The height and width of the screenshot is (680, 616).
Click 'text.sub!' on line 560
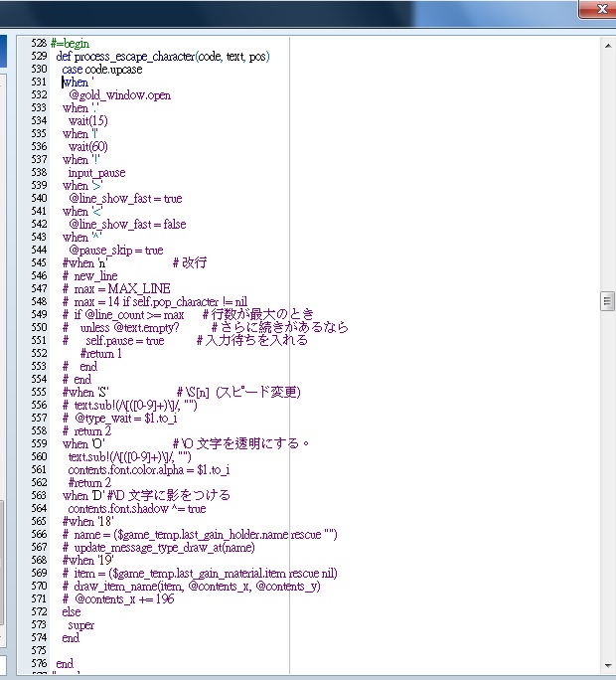tap(88, 457)
